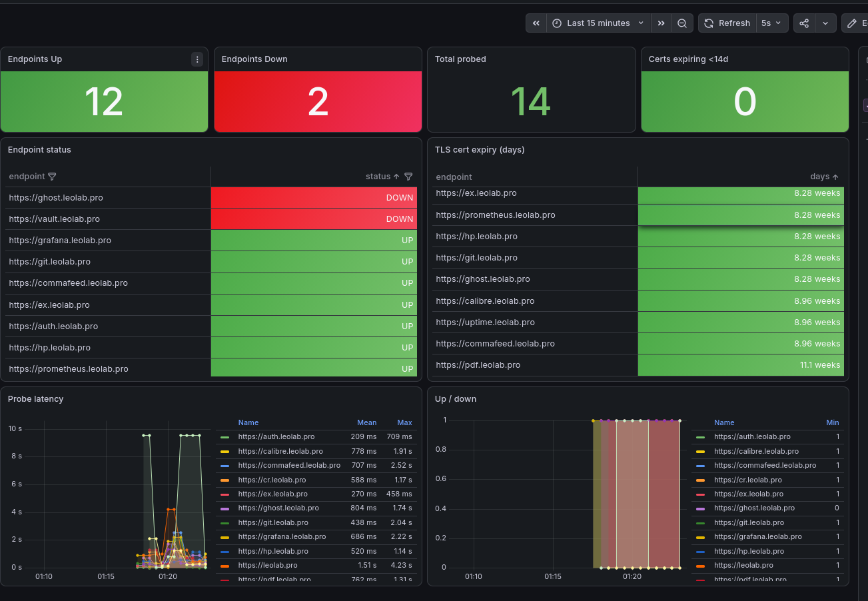This screenshot has width=868, height=601.
Task: Zoom out time range magnifier icon
Action: pos(682,23)
